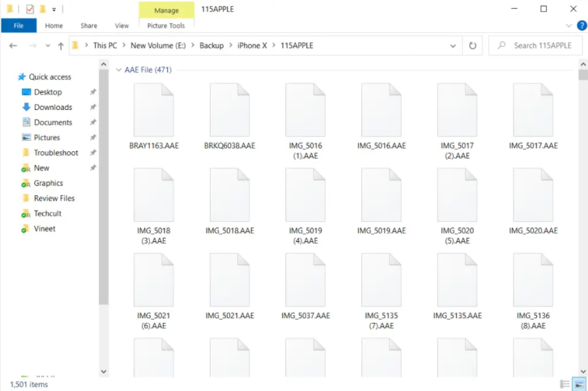This screenshot has height=391, width=588.
Task: Click the navigation pane scroll up arrow
Action: pos(104,64)
